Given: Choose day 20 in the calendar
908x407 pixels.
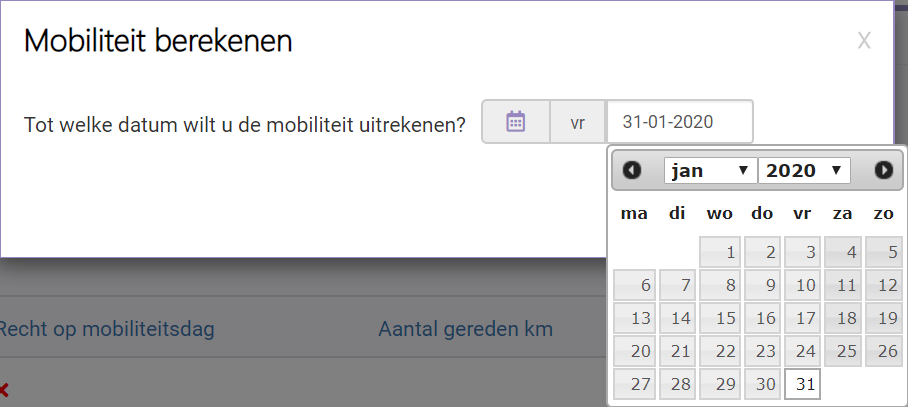Looking at the screenshot, I should coord(634,352).
